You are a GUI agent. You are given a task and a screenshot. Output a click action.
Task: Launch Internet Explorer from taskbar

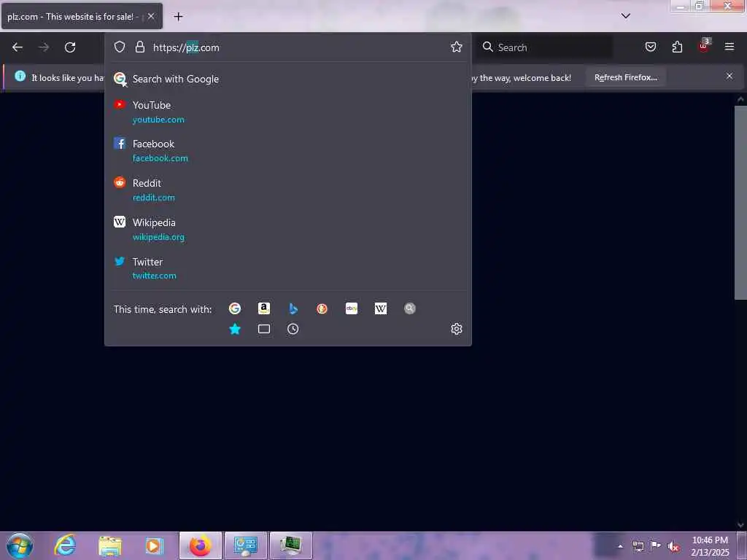click(x=65, y=545)
